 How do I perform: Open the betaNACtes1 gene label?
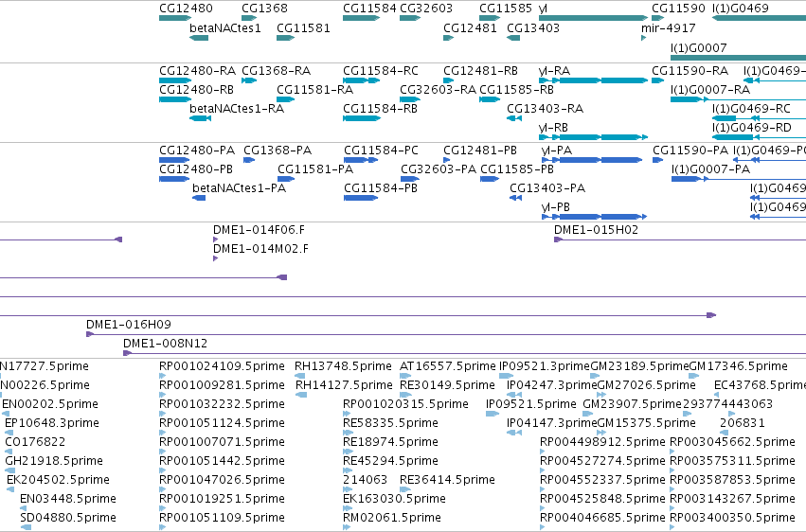225,27
